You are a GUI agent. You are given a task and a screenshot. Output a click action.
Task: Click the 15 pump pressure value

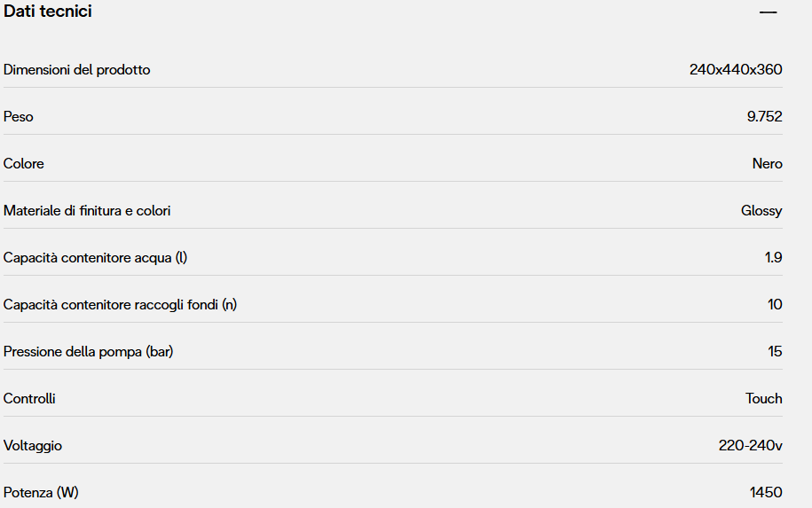(x=775, y=351)
